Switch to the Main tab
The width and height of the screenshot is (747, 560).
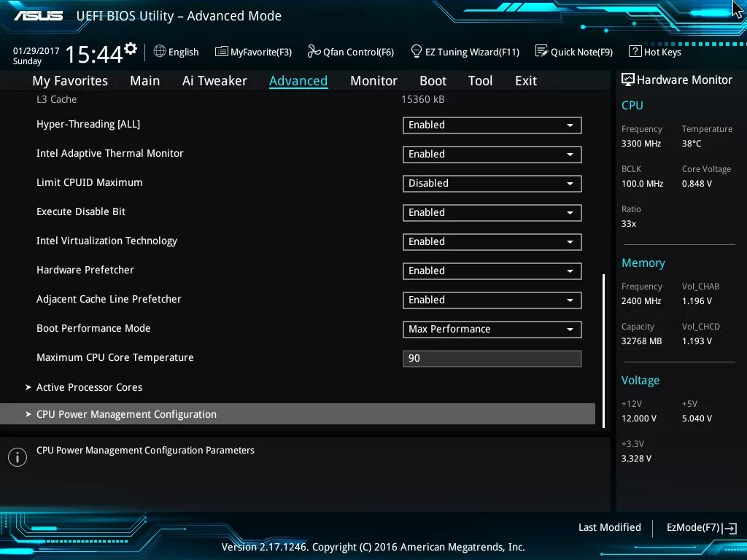[145, 81]
